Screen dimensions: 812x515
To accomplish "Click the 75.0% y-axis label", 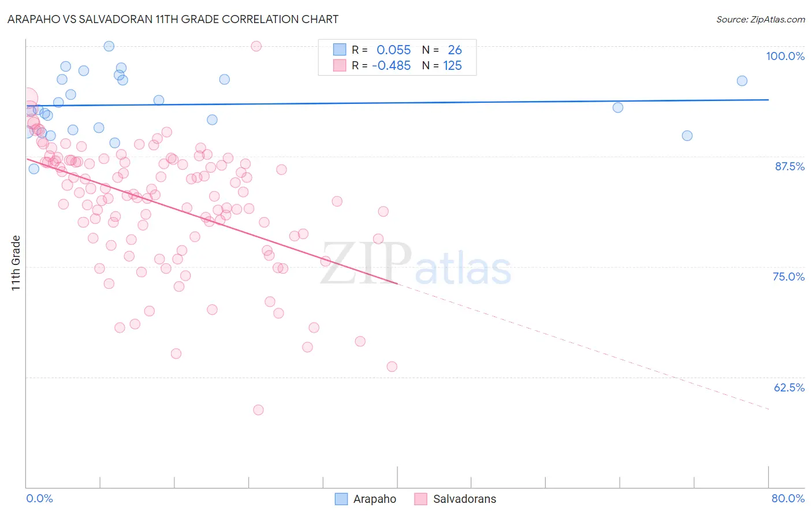I will pos(788,277).
